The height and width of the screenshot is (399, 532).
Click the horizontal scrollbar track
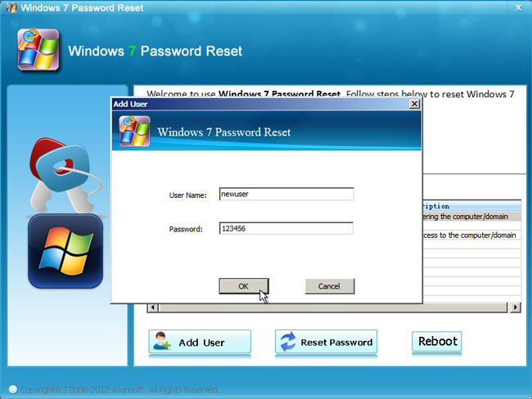click(333, 307)
